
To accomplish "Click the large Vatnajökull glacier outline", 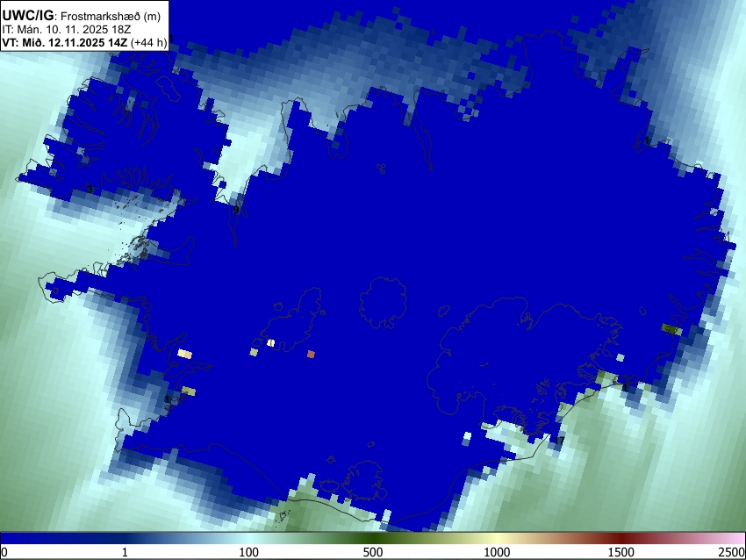I will click(526, 364).
